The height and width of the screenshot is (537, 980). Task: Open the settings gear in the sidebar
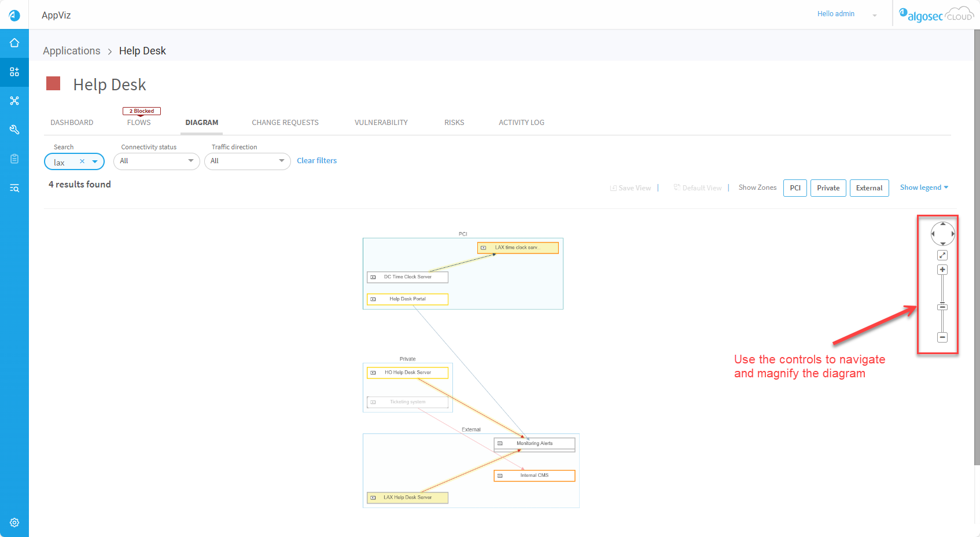[x=14, y=523]
